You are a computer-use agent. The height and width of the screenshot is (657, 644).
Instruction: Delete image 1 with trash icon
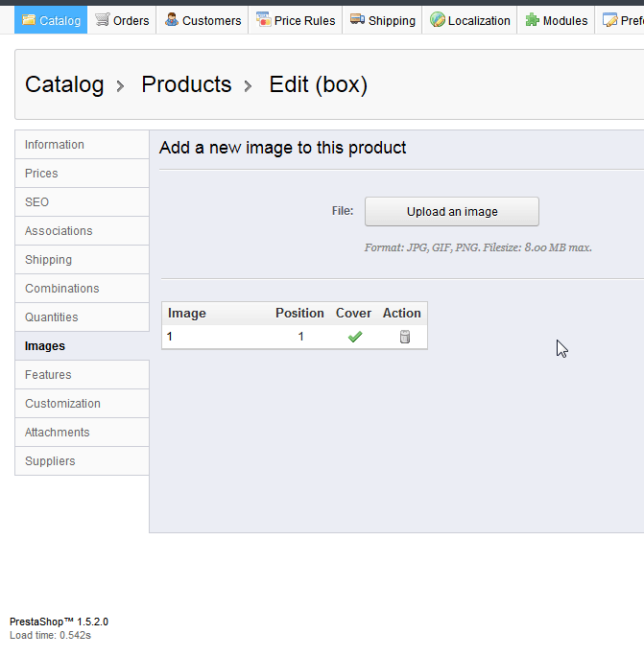click(404, 337)
